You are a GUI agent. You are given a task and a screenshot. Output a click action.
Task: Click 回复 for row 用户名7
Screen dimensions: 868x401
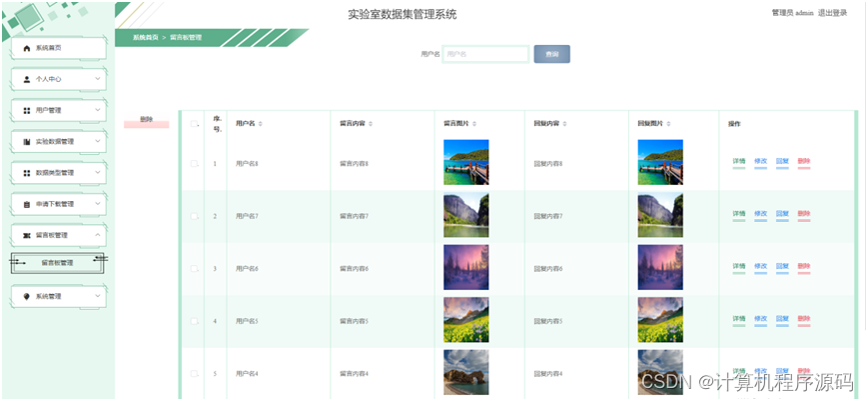(x=782, y=214)
